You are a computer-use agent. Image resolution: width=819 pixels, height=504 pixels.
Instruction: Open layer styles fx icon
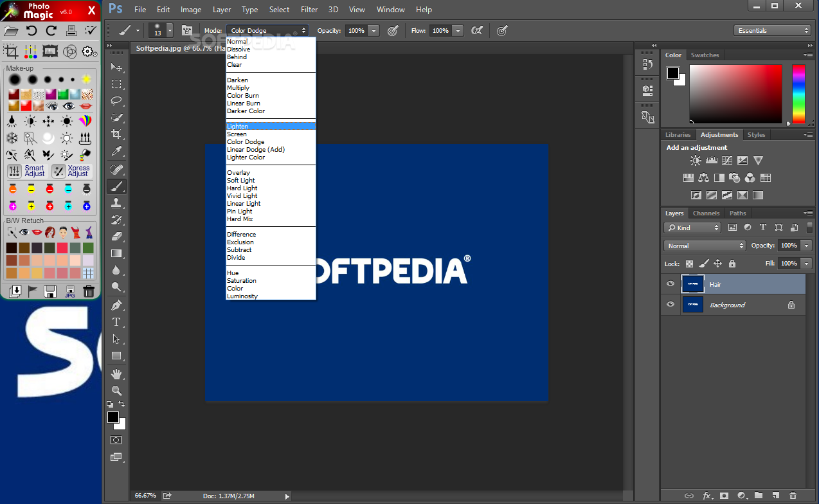(x=706, y=496)
